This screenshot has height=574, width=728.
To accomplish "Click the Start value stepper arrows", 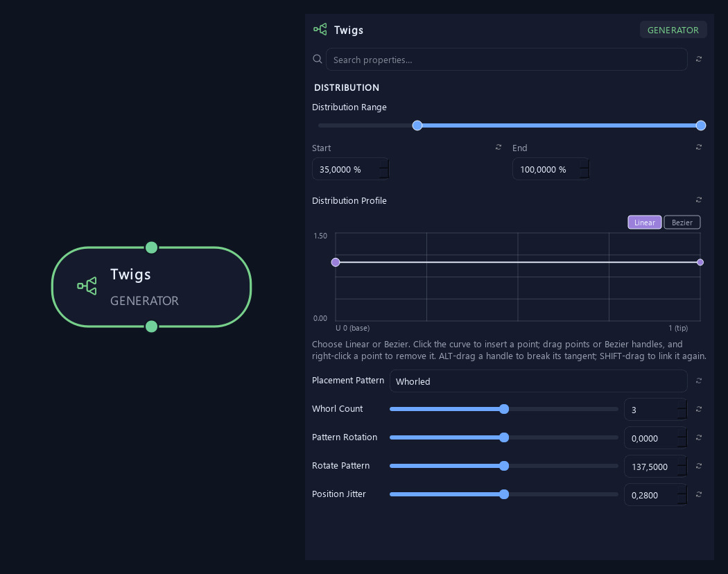I will pyautogui.click(x=384, y=169).
